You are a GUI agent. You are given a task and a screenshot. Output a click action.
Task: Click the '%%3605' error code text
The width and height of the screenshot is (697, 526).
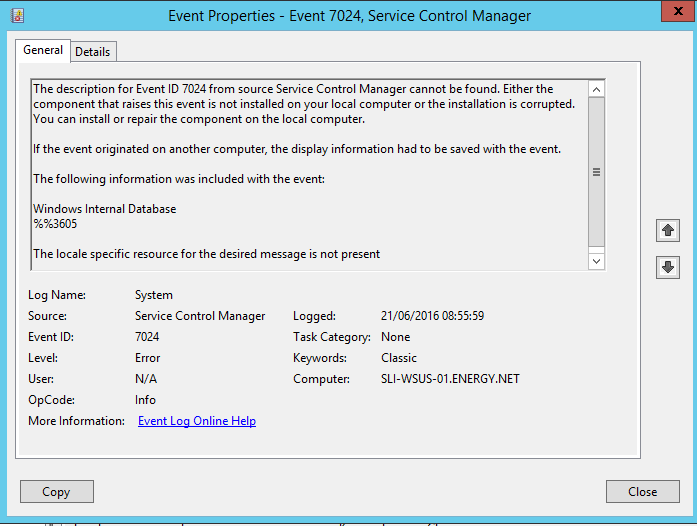(x=55, y=224)
